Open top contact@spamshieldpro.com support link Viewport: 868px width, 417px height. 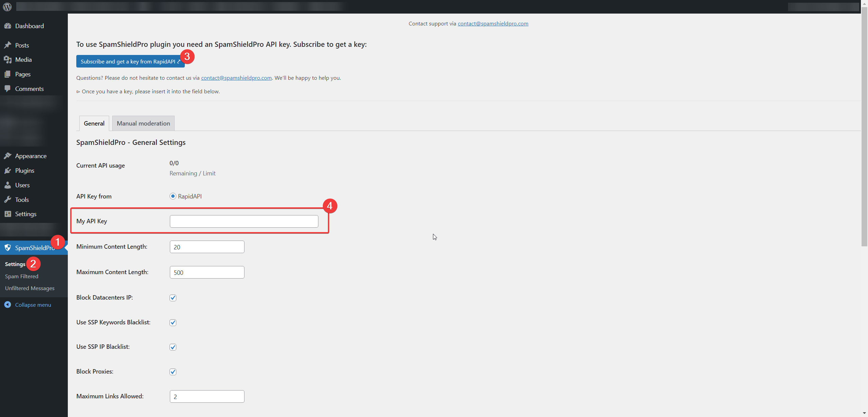click(493, 24)
